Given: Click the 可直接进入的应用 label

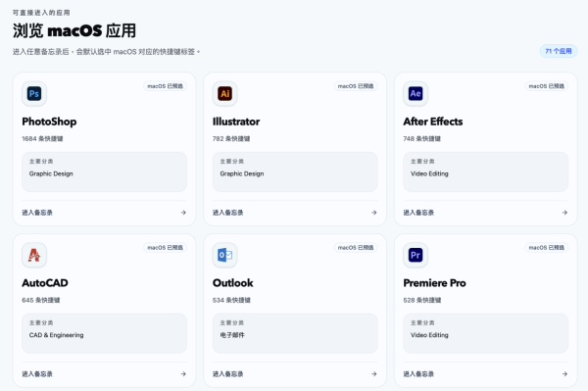Looking at the screenshot, I should (41, 13).
